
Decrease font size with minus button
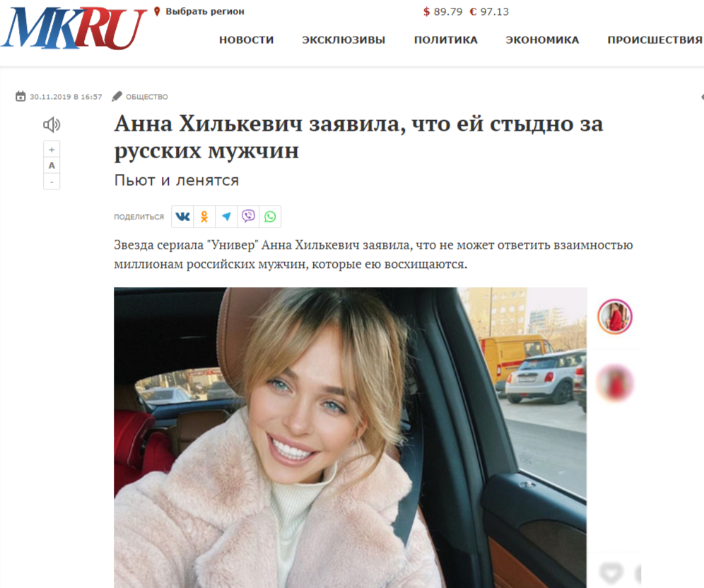point(52,182)
